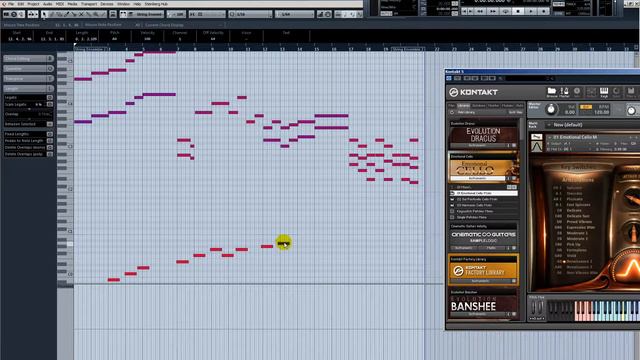
Task: Click the Browse folder icon in Kontakt
Action: click(552, 92)
